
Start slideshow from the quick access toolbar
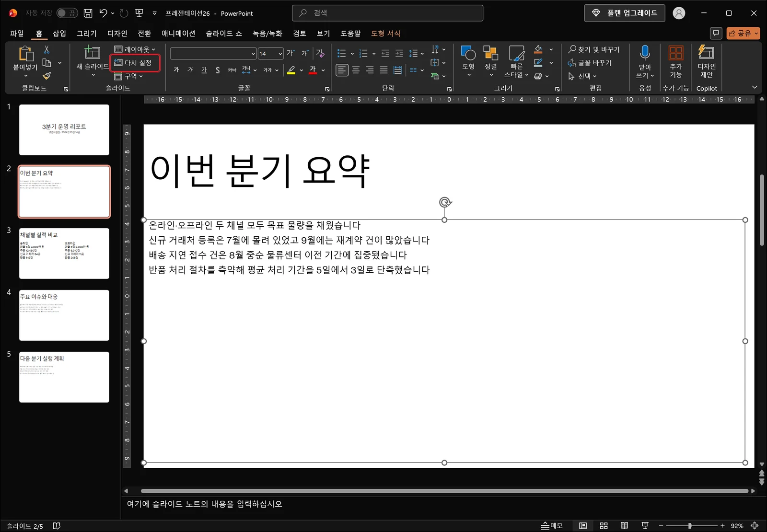click(139, 13)
